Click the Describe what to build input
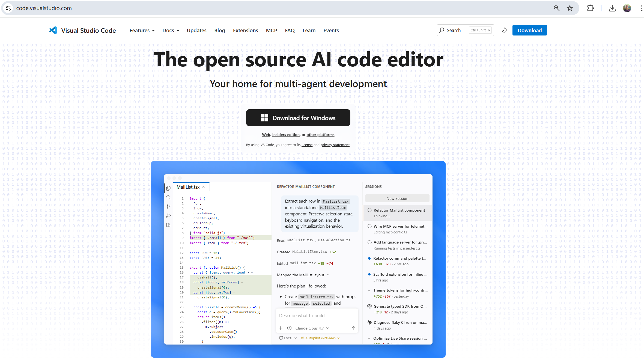Viewport: 644px width, 359px height. pyautogui.click(x=317, y=316)
